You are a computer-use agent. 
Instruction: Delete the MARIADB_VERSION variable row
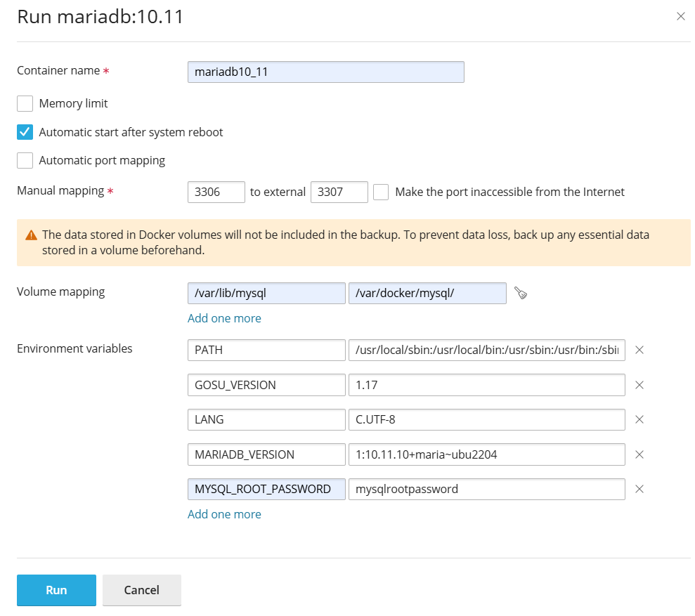[x=639, y=454]
